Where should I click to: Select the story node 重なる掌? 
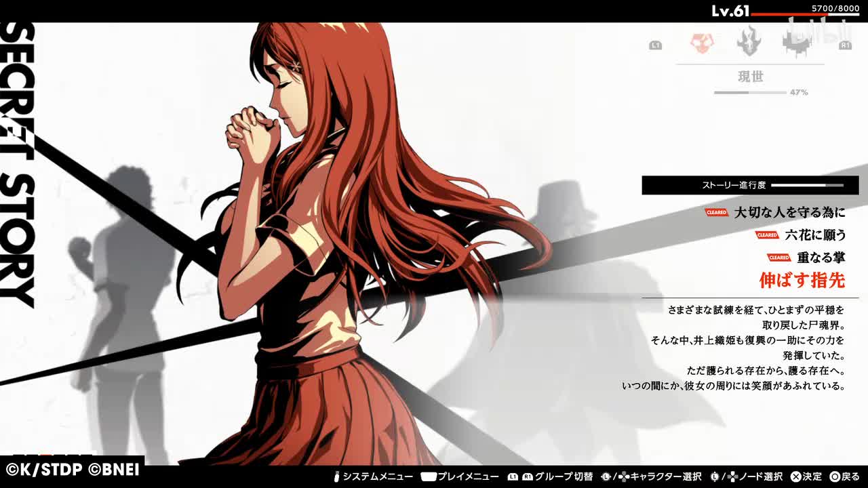[821, 258]
